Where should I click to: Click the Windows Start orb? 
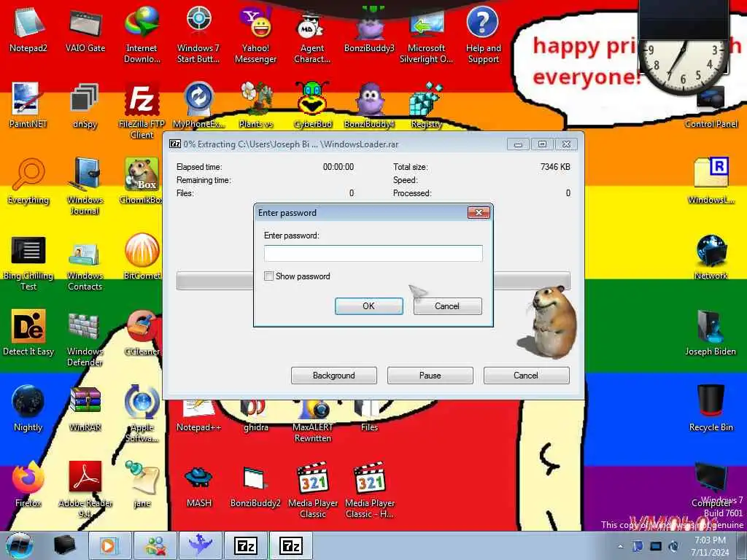coord(20,545)
